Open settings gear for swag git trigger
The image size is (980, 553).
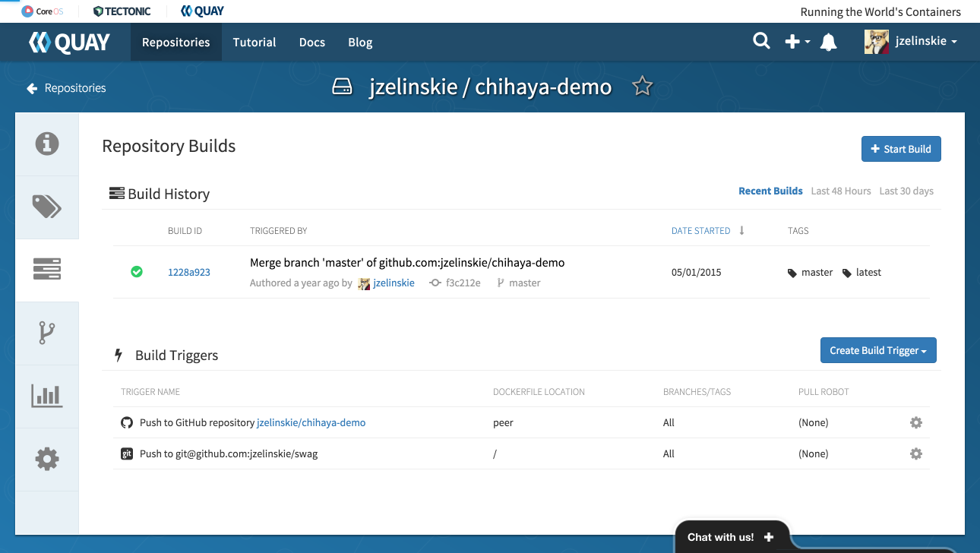(916, 453)
